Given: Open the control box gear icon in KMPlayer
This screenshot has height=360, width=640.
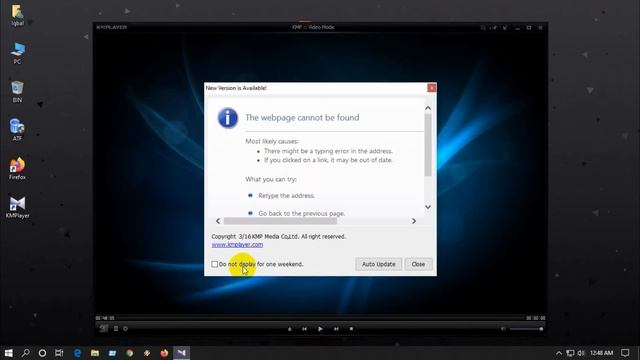Looking at the screenshot, I should click(125, 329).
